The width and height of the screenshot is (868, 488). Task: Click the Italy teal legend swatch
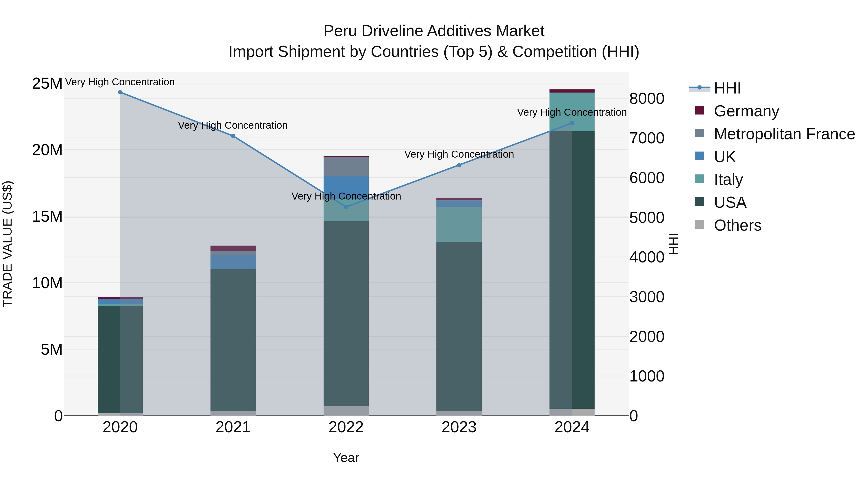(699, 179)
